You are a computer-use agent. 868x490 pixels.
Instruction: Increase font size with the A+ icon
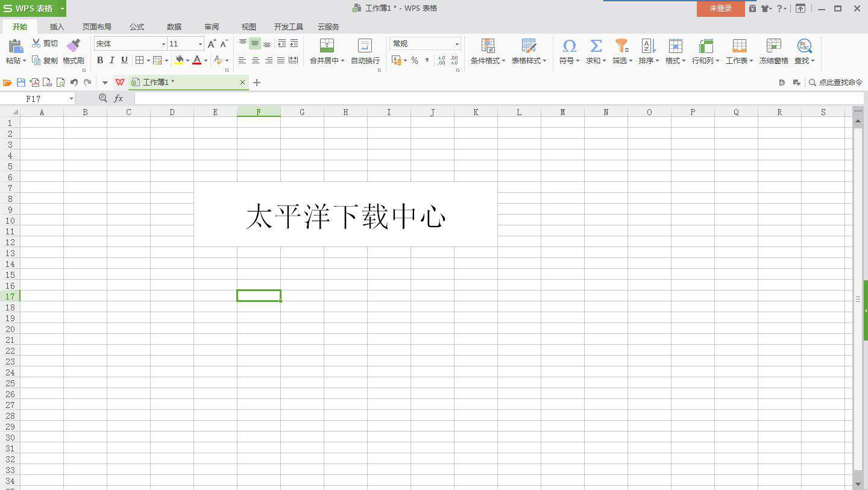click(x=212, y=43)
